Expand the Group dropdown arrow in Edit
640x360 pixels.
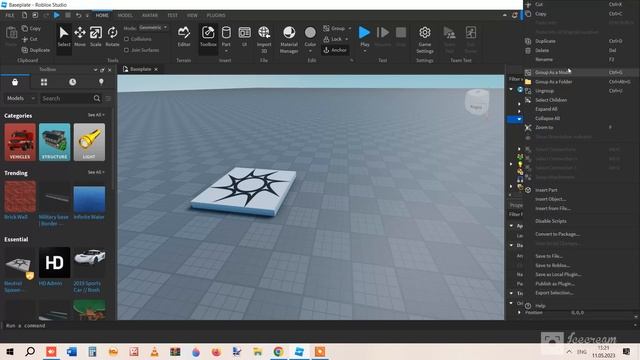(x=349, y=28)
